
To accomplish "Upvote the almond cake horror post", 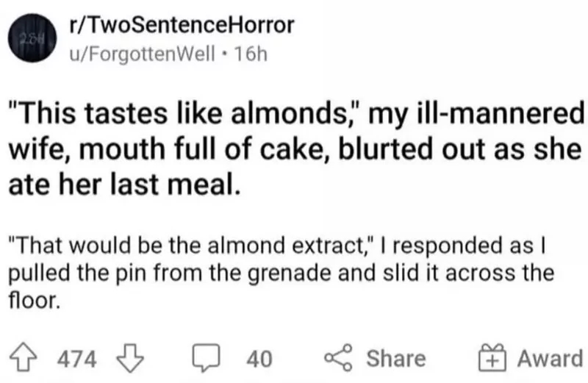I will (x=24, y=358).
